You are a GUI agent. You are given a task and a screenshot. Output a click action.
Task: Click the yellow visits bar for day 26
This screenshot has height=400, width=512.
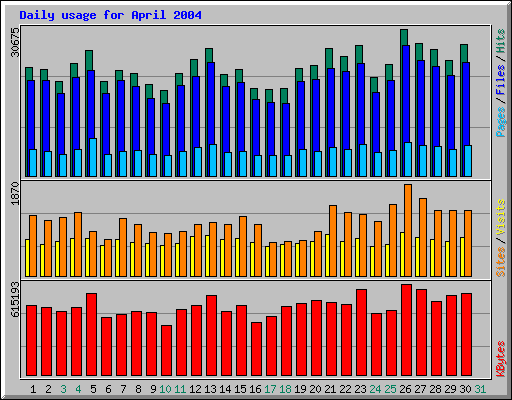click(402, 254)
